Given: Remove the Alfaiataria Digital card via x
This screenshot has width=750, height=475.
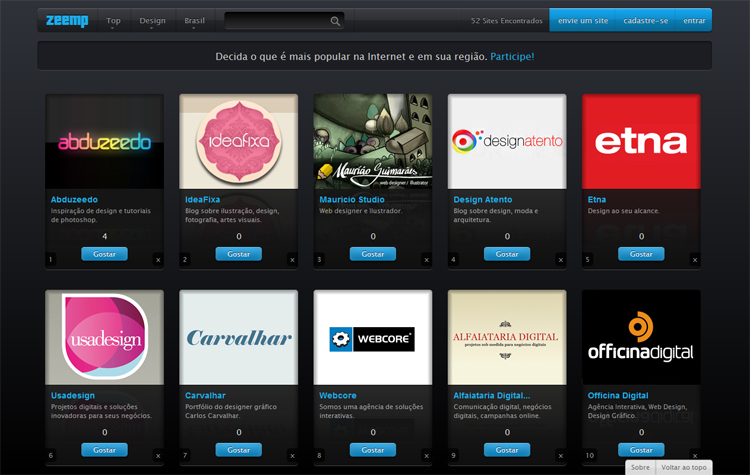Looking at the screenshot, I should point(561,456).
